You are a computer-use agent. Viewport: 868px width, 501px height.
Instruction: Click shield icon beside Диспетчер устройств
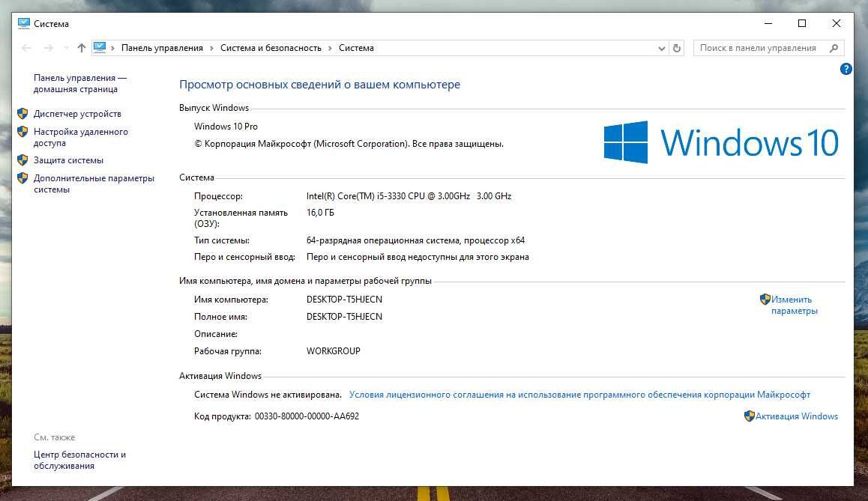(x=22, y=113)
